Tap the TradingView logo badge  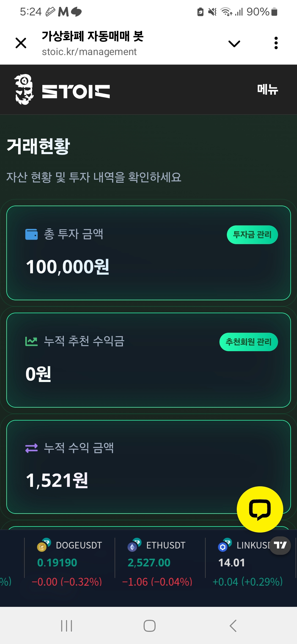click(x=280, y=545)
